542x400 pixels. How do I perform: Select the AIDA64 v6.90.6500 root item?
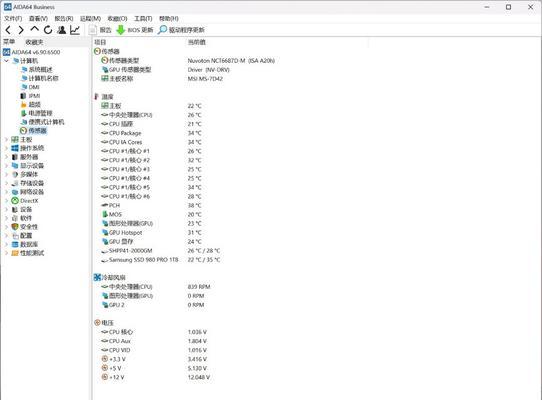click(x=36, y=52)
